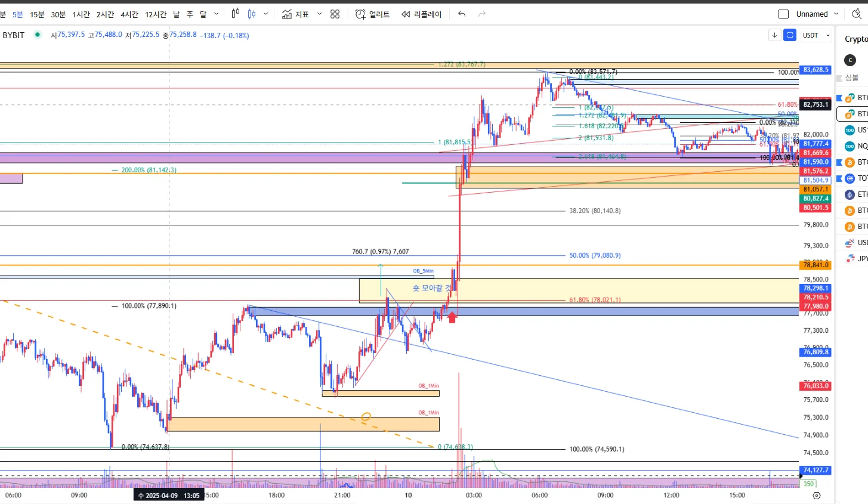Screen dimensions: 868x504
Task: Click the 83,628.5 price label
Action: pyautogui.click(x=816, y=70)
